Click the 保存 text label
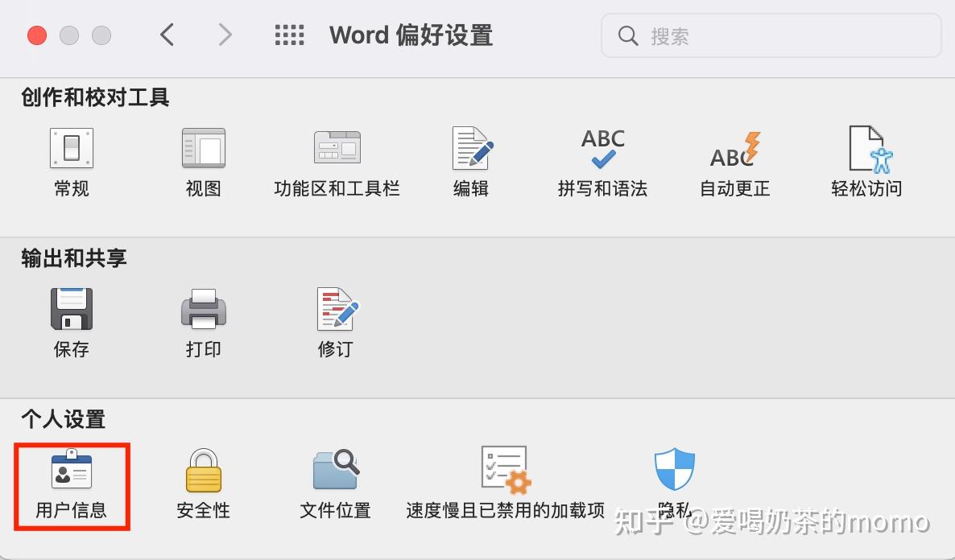955x560 pixels. (x=71, y=349)
